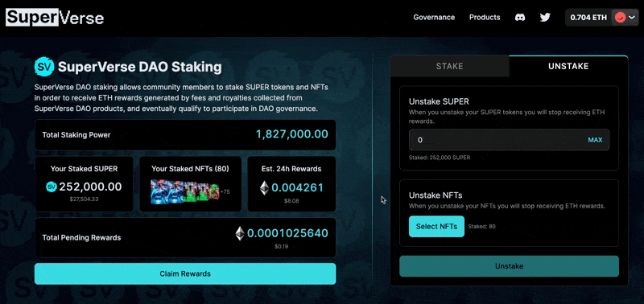Image resolution: width=644 pixels, height=304 pixels.
Task: Click MAX in the unstake amount field
Action: click(595, 140)
